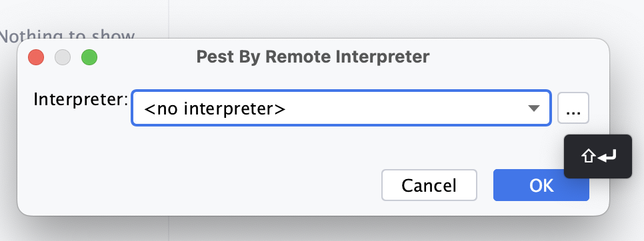644x241 pixels.
Task: Click the Pest By Remote Interpreter title
Action: click(x=313, y=57)
